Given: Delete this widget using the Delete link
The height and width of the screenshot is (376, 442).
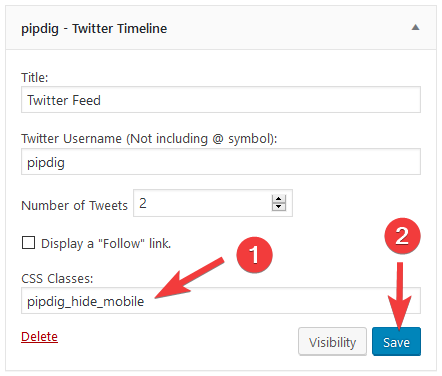Looking at the screenshot, I should [39, 337].
